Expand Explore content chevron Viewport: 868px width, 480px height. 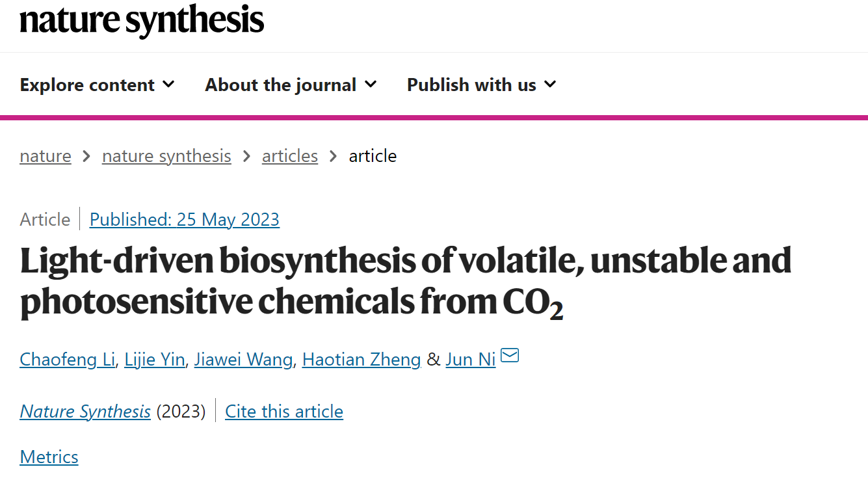[x=168, y=85]
